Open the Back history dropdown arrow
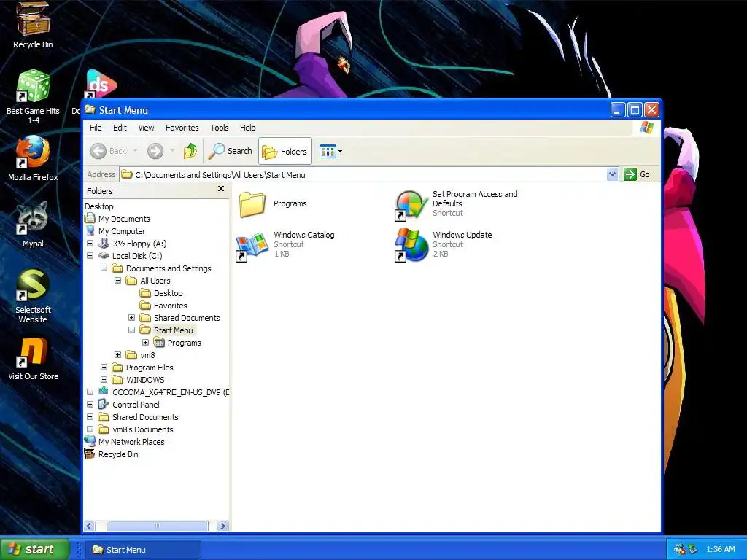 coord(135,151)
